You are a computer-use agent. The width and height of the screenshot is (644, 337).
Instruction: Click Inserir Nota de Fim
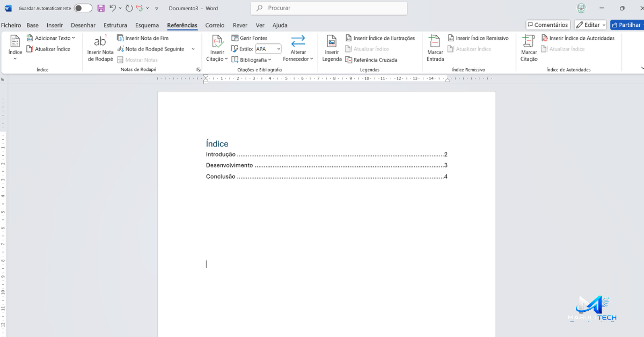[143, 38]
